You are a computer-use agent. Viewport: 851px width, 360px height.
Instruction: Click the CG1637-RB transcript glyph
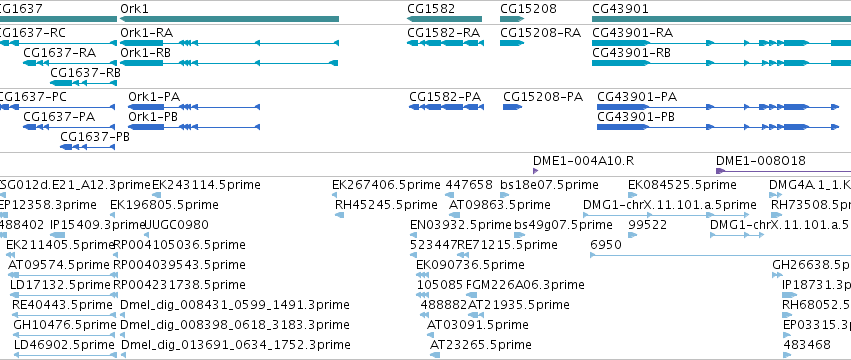click(x=84, y=83)
